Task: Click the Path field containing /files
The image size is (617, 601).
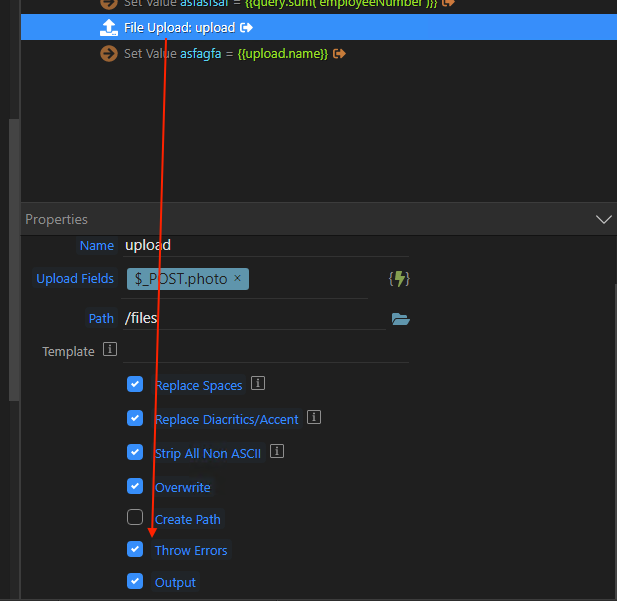Action: pyautogui.click(x=250, y=319)
